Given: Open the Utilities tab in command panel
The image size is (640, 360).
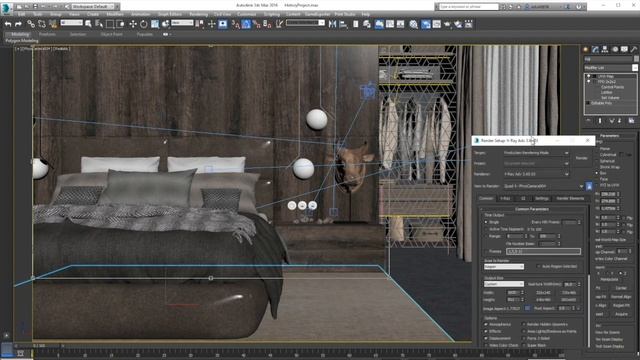Looking at the screenshot, I should coord(633,49).
